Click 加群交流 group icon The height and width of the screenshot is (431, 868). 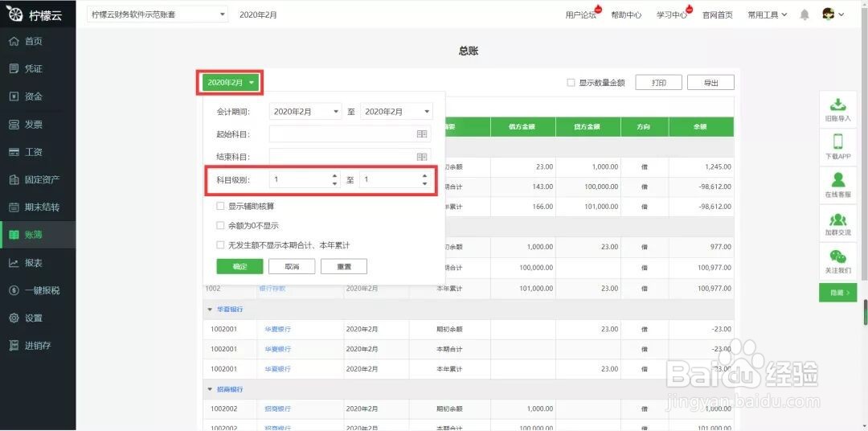point(837,224)
